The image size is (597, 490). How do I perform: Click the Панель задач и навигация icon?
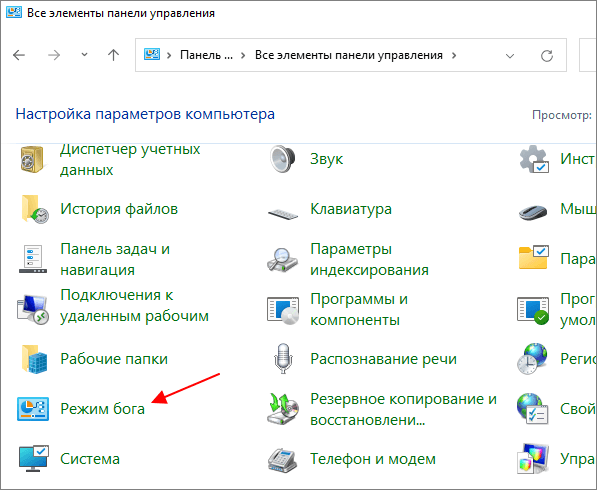[x=33, y=259]
